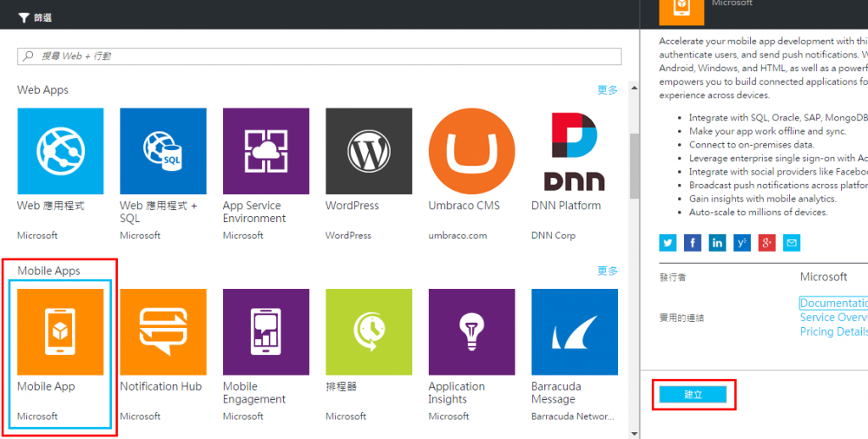Click the 實用的連結 useful links label
Image resolution: width=868 pixels, height=439 pixels.
(x=682, y=318)
